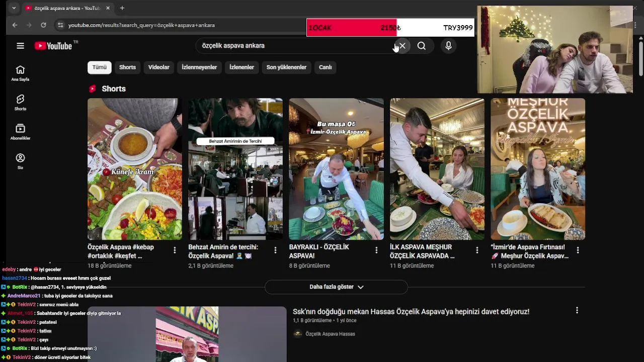Go forward in the browser

click(29, 25)
